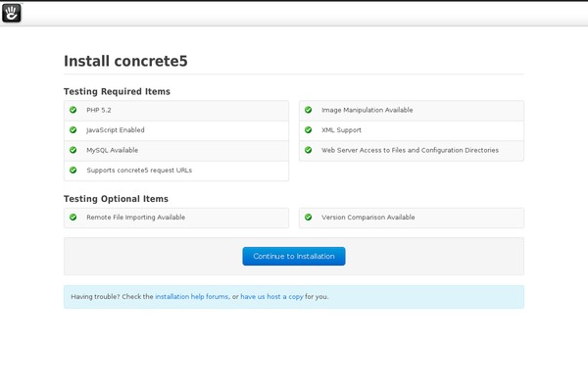Select the 'JavaScript Enabled' text
The image size is (588, 392).
116,129
